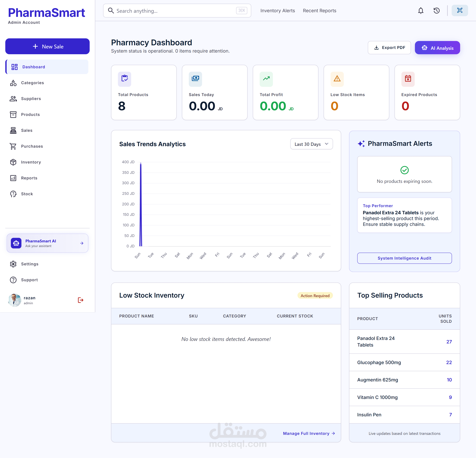Image resolution: width=476 pixels, height=458 pixels.
Task: Click the Low Stock Items warning icon
Action: [x=337, y=79]
